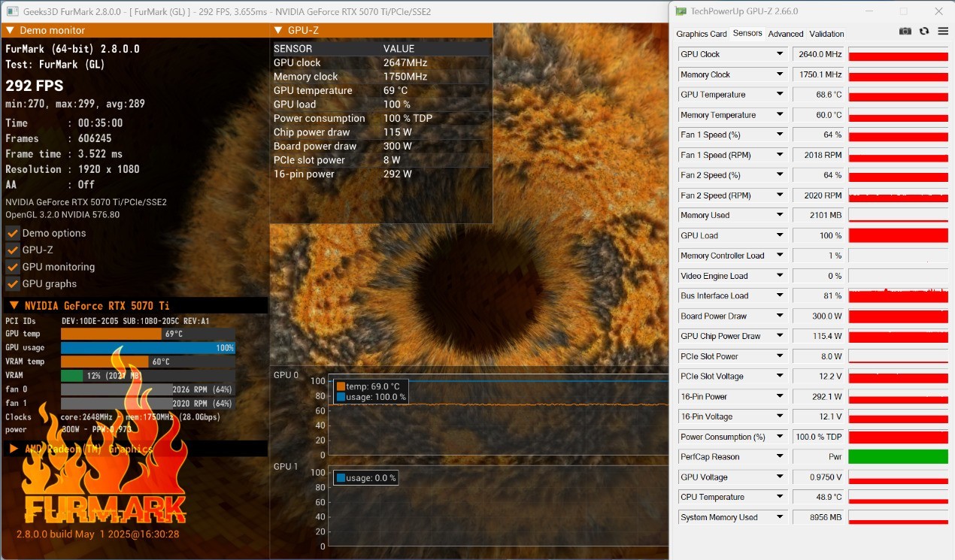Image resolution: width=955 pixels, height=560 pixels.
Task: Open the Power Consumption (%) dropdown
Action: tap(780, 437)
